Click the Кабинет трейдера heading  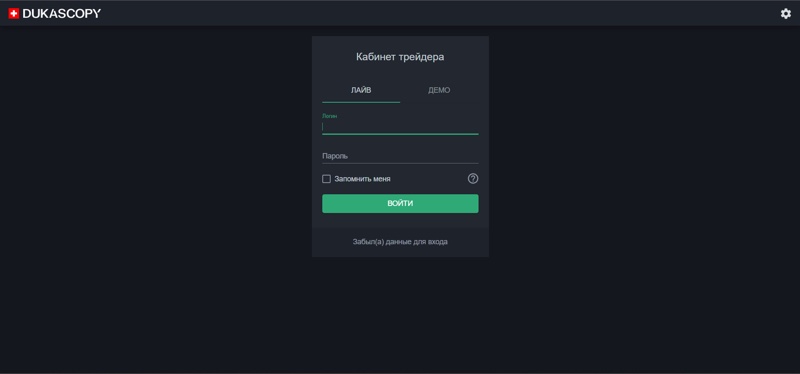point(400,57)
